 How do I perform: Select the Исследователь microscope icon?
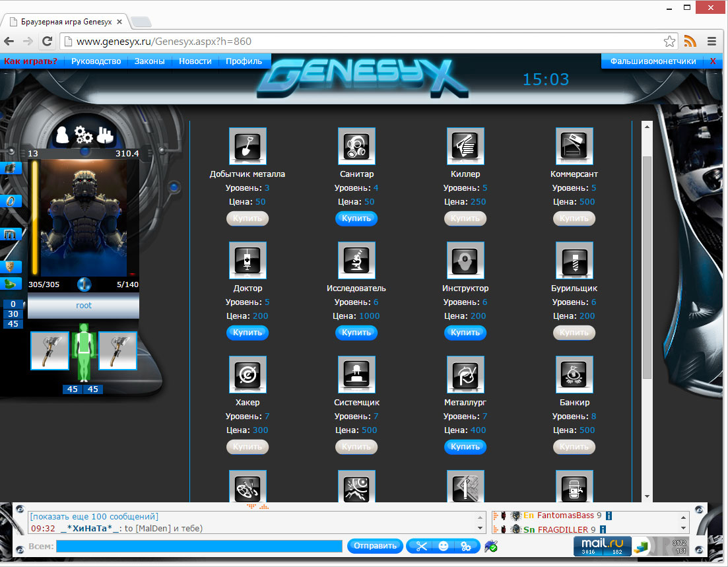pyautogui.click(x=356, y=260)
